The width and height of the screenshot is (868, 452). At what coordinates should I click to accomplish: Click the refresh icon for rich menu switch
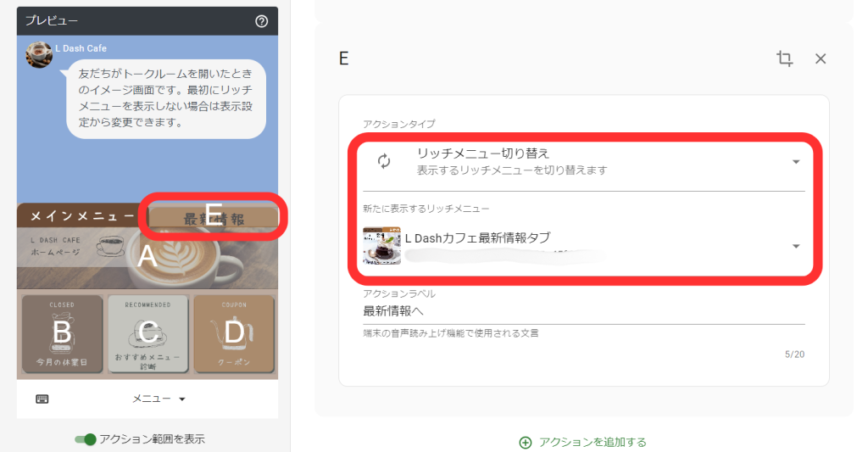(x=384, y=161)
